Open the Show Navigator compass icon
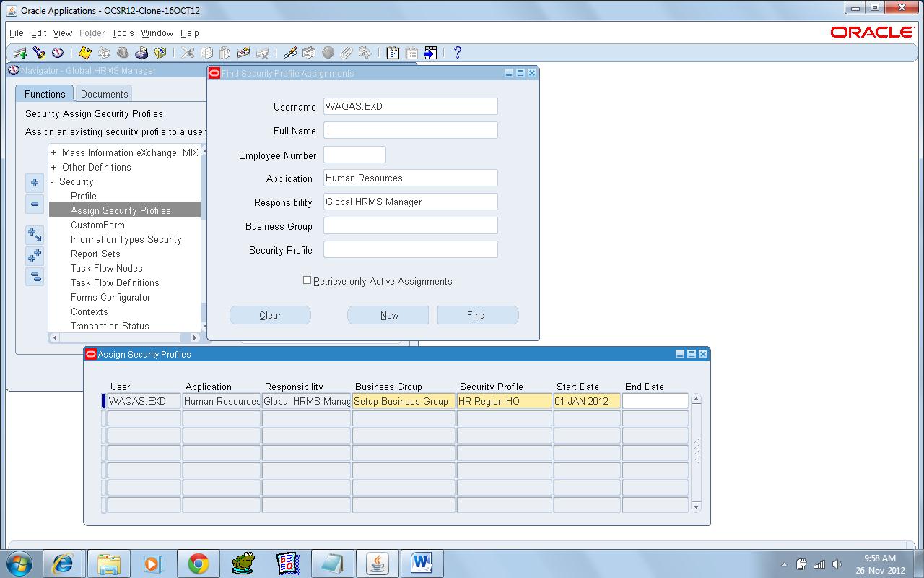The height and width of the screenshot is (578, 924). point(58,52)
